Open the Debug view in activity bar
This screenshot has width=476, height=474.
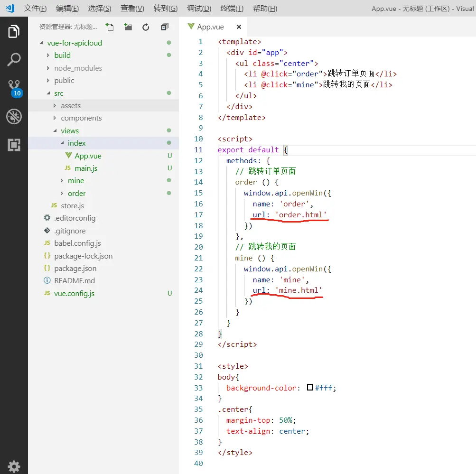click(14, 117)
